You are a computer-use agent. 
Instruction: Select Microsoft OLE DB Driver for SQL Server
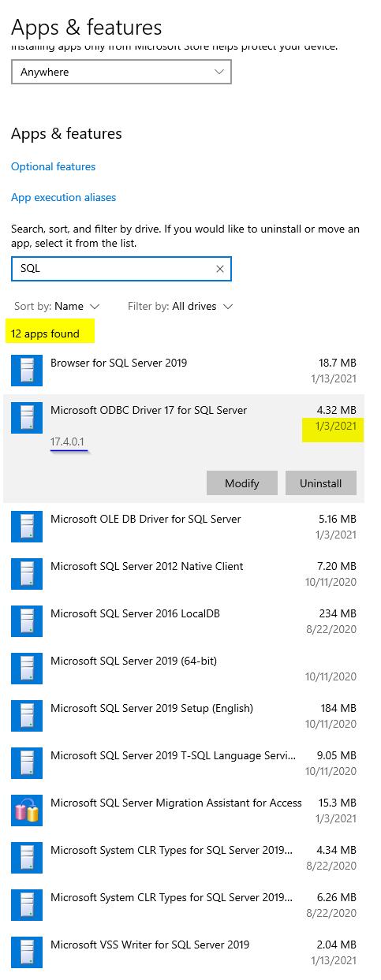tap(184, 527)
